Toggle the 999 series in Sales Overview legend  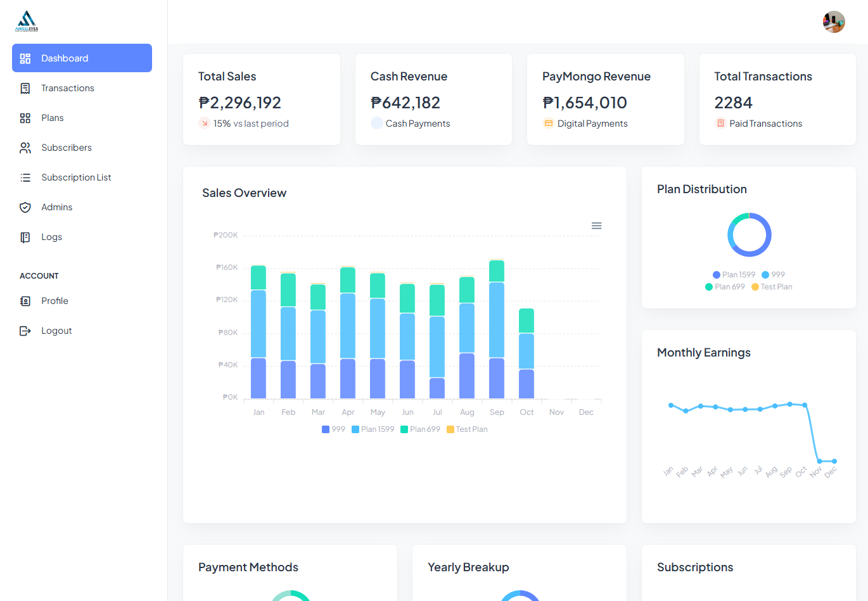coord(333,429)
